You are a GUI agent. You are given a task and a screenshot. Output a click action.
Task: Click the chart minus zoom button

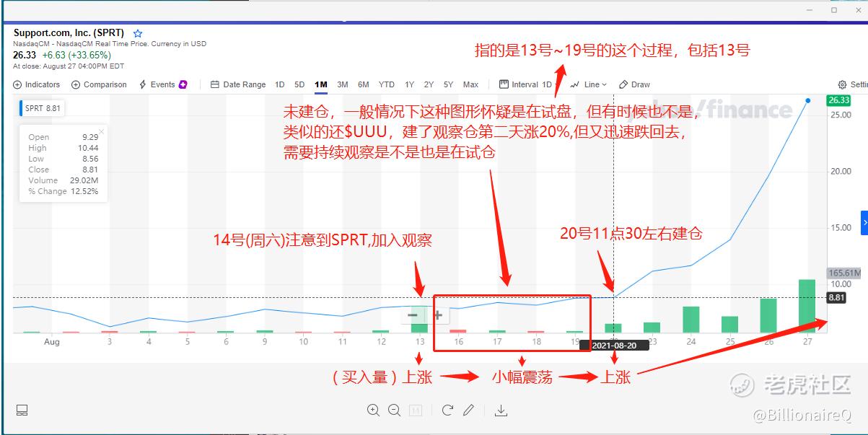(413, 315)
